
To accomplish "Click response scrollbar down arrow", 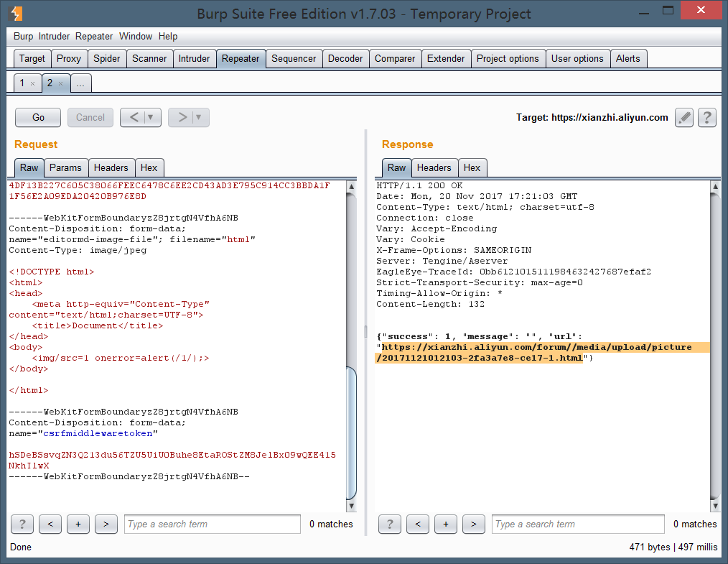I will point(716,506).
